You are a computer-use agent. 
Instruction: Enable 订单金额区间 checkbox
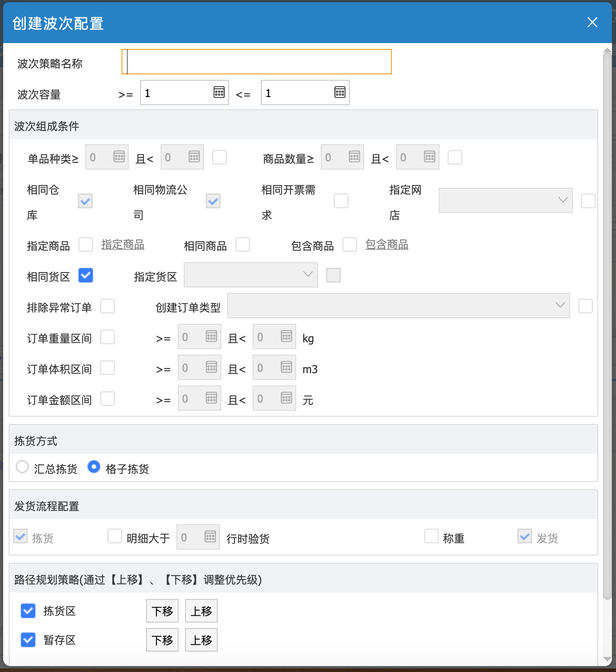click(108, 399)
